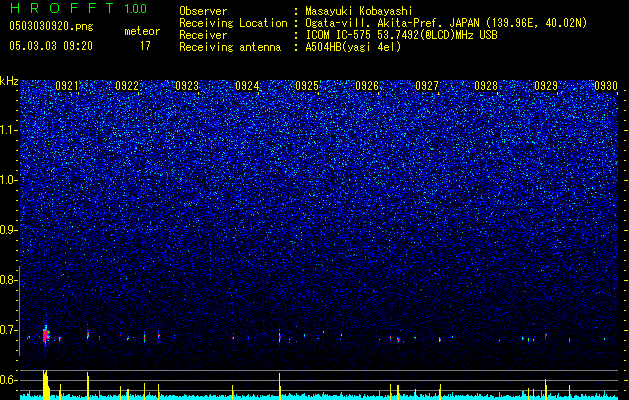Click the 0.6 kHz axis label
629x400 pixels.
[x=9, y=380]
